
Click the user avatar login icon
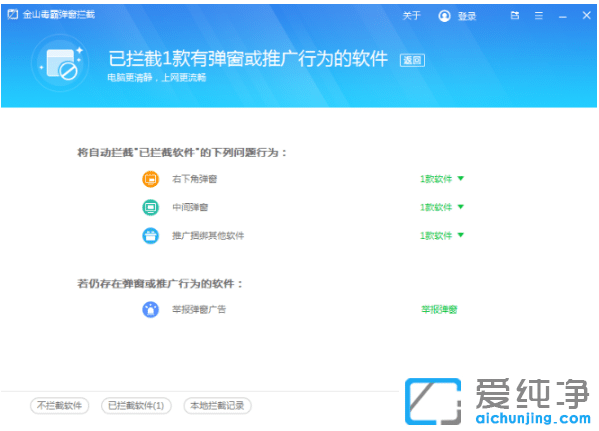point(444,16)
